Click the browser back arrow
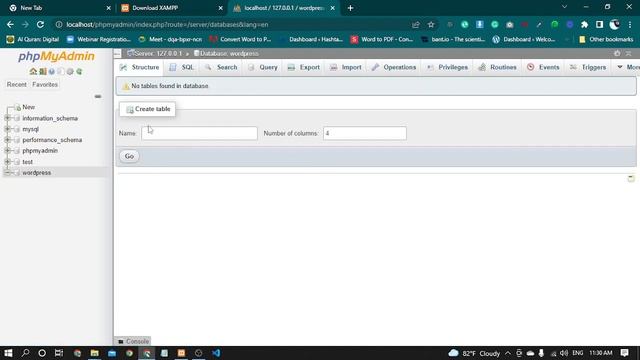Viewport: 640px width, 360px height. (10, 24)
